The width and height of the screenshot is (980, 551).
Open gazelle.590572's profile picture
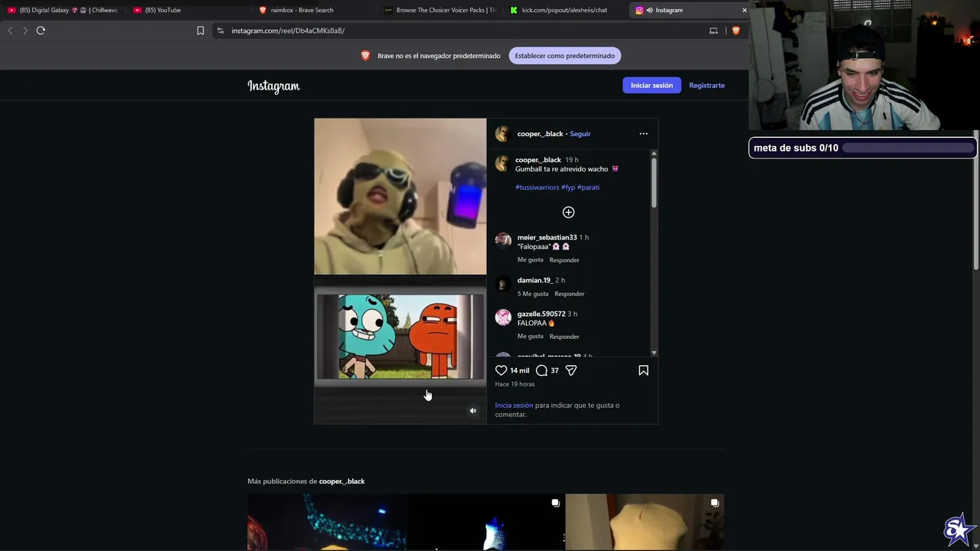coord(503,317)
